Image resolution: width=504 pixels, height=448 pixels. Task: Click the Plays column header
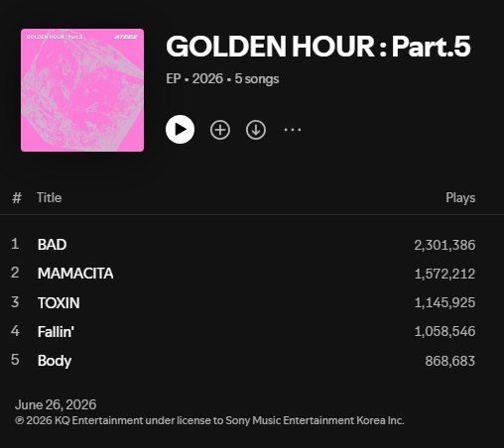click(x=460, y=197)
